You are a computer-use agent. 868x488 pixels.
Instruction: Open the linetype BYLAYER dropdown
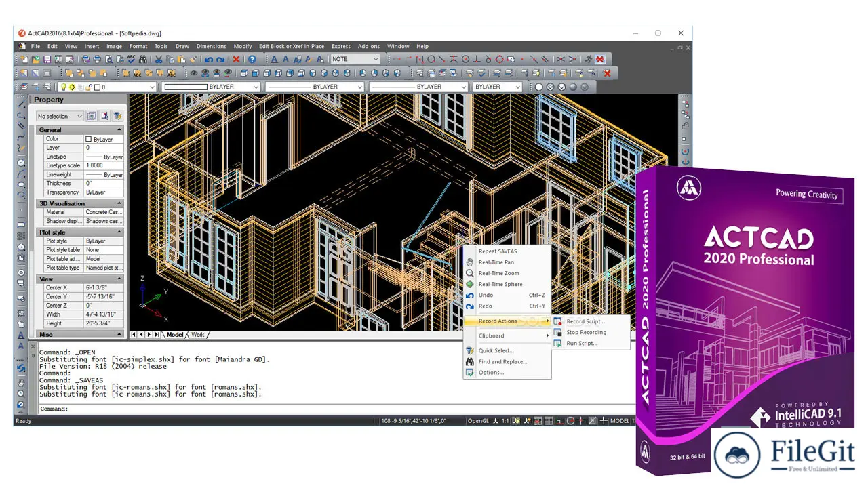(x=315, y=87)
